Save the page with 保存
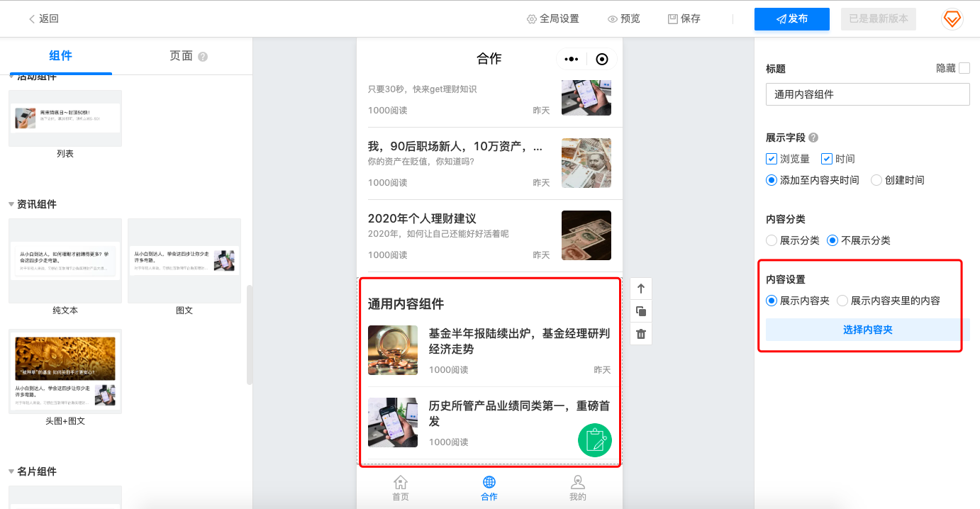Image resolution: width=980 pixels, height=509 pixels. coord(684,19)
